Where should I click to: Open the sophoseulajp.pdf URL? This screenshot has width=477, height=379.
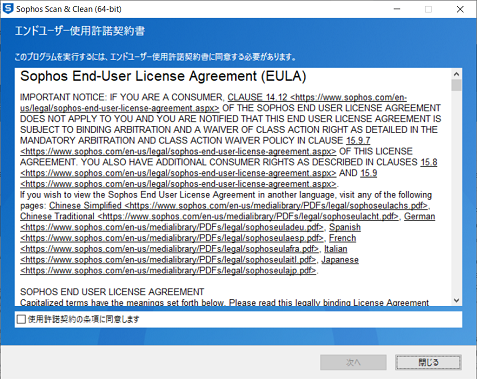coord(168,271)
